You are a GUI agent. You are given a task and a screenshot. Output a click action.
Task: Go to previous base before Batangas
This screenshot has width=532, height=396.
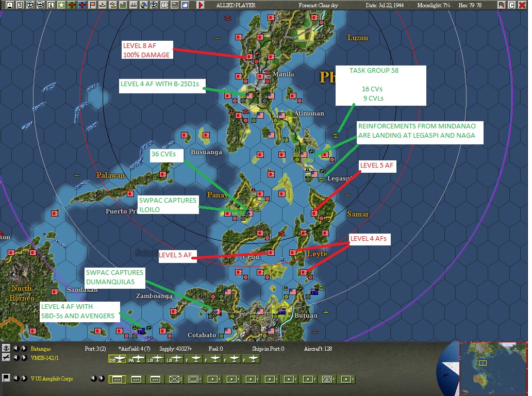pos(15,348)
